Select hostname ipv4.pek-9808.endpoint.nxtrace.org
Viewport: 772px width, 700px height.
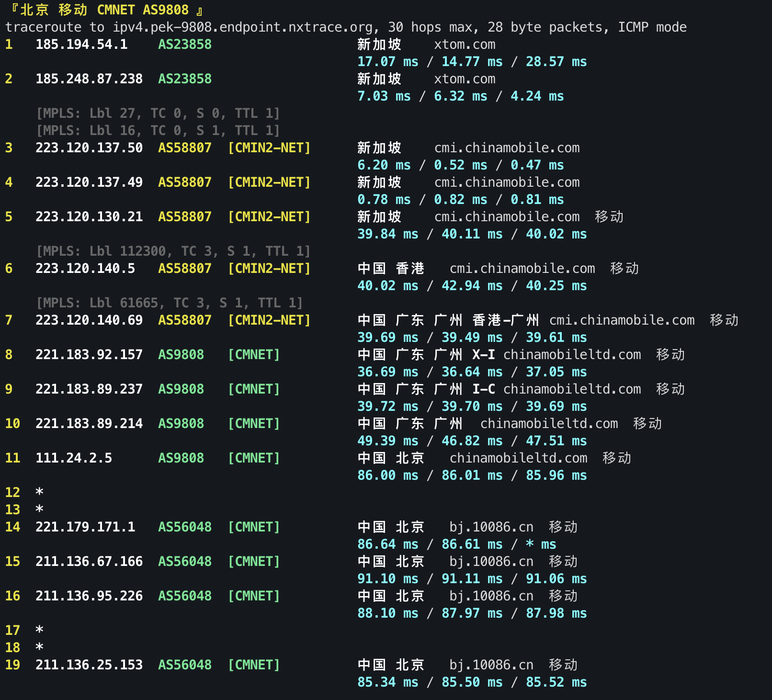click(x=242, y=27)
